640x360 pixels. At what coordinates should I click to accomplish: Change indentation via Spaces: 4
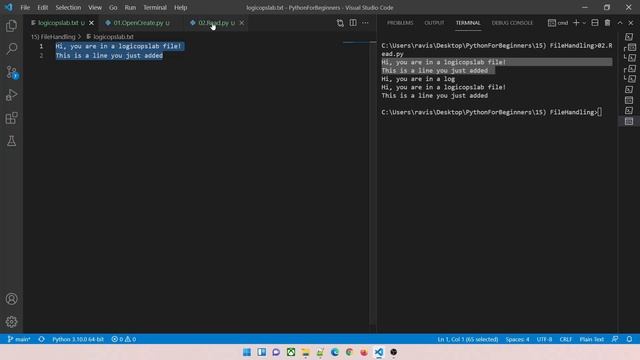click(517, 339)
